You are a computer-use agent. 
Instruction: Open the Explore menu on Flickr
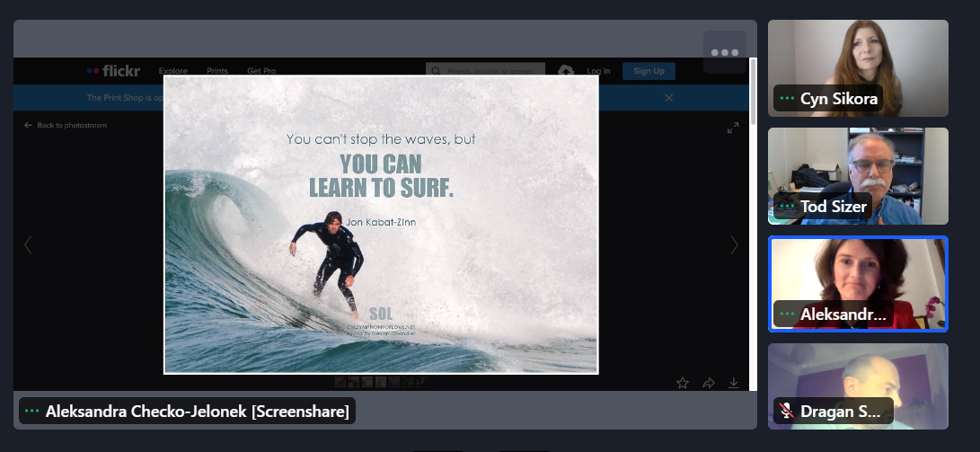point(173,71)
